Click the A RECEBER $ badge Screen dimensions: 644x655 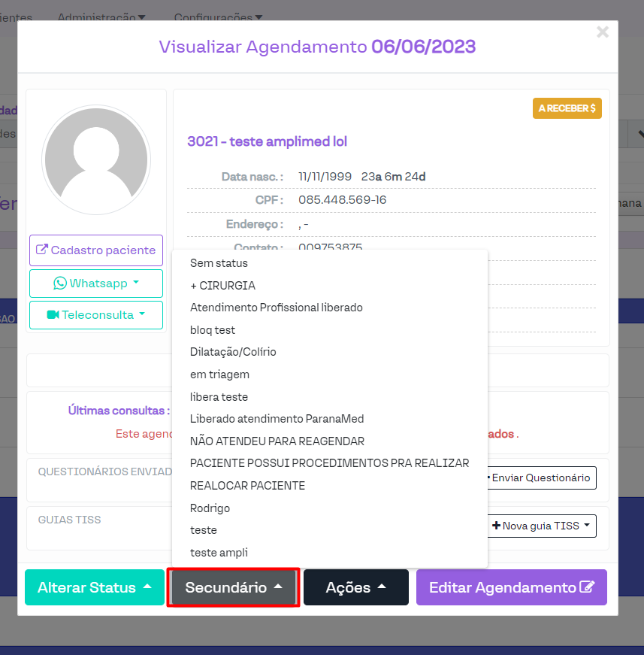tap(567, 108)
